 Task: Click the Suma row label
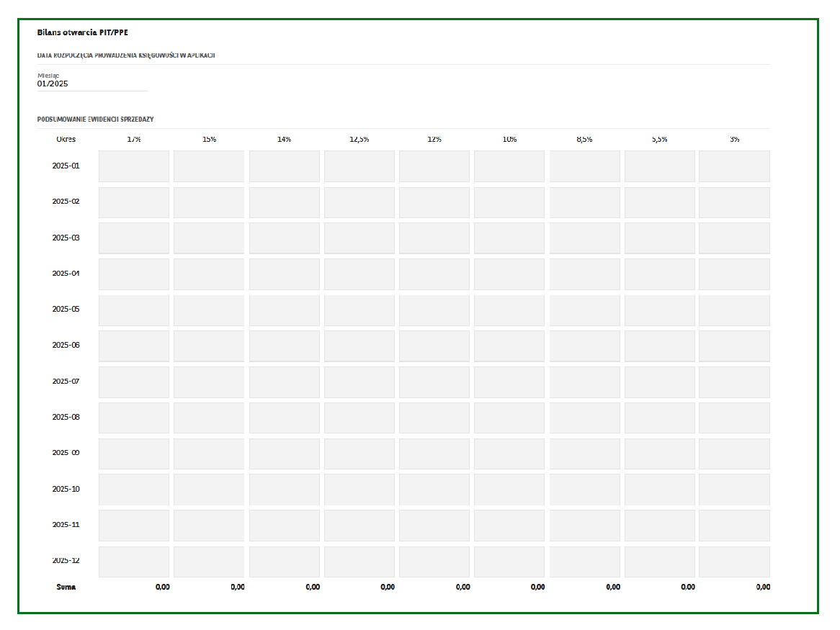tap(66, 588)
